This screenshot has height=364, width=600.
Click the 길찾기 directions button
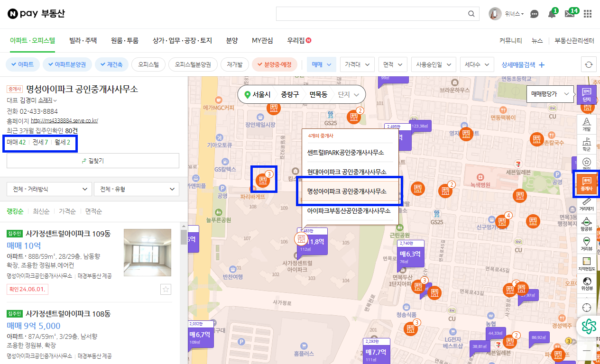tap(93, 161)
